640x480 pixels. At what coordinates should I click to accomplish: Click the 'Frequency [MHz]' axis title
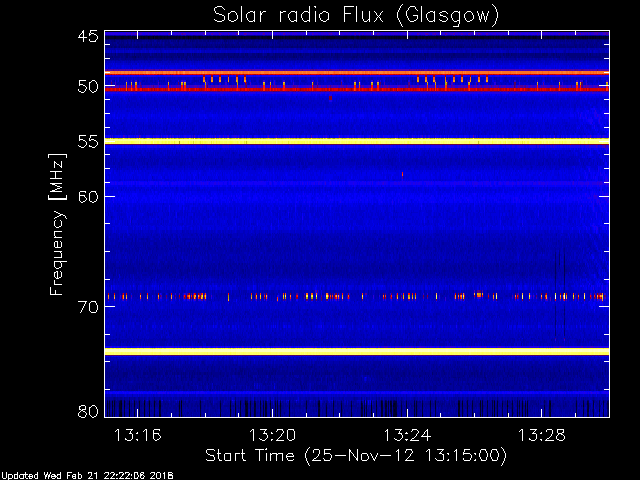57,224
